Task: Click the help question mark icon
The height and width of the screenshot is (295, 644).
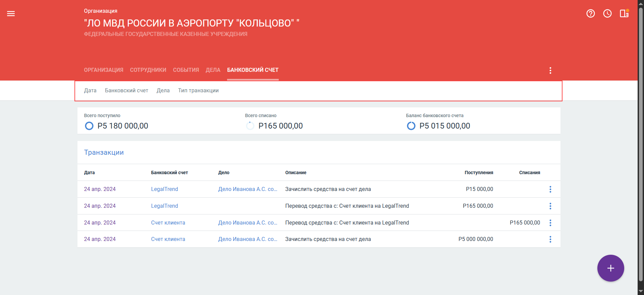Action: pos(590,13)
